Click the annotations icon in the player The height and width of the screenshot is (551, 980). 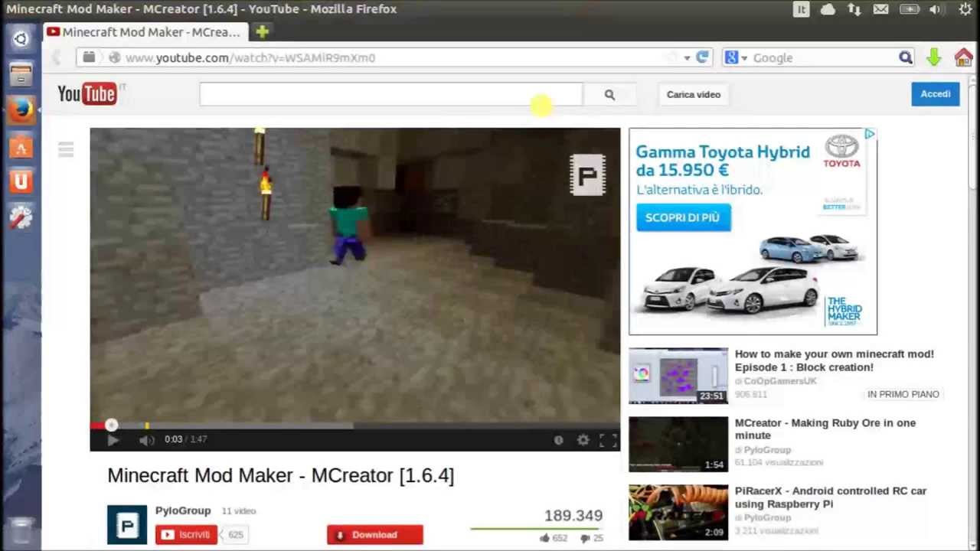[x=558, y=439]
